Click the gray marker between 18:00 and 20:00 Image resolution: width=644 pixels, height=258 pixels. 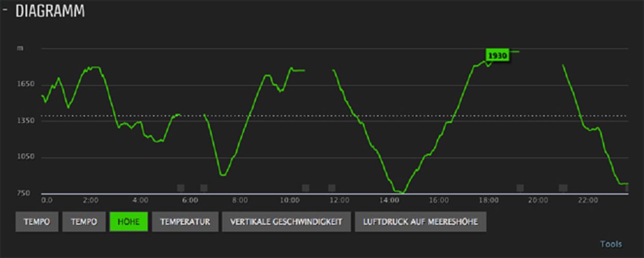pos(520,188)
